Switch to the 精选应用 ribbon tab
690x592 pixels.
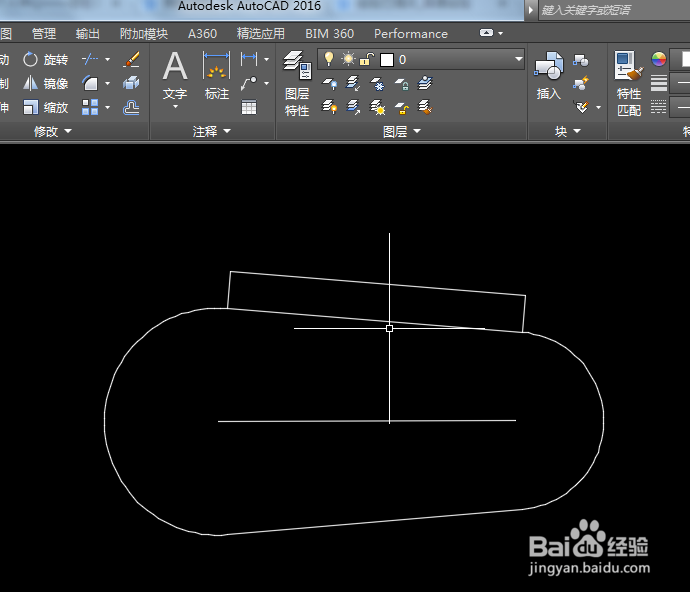pyautogui.click(x=261, y=34)
